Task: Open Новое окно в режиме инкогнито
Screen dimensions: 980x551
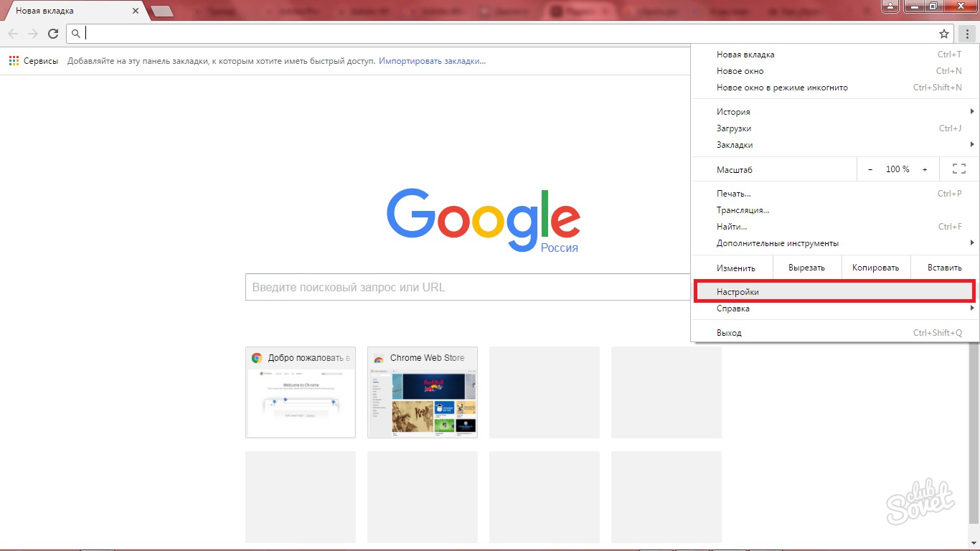Action: [x=835, y=88]
